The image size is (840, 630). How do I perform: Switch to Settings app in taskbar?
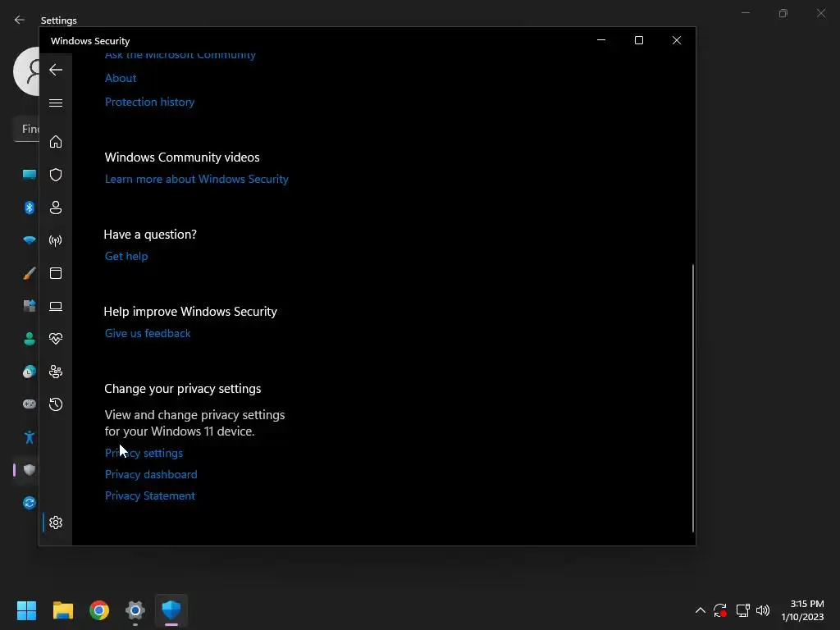point(135,610)
